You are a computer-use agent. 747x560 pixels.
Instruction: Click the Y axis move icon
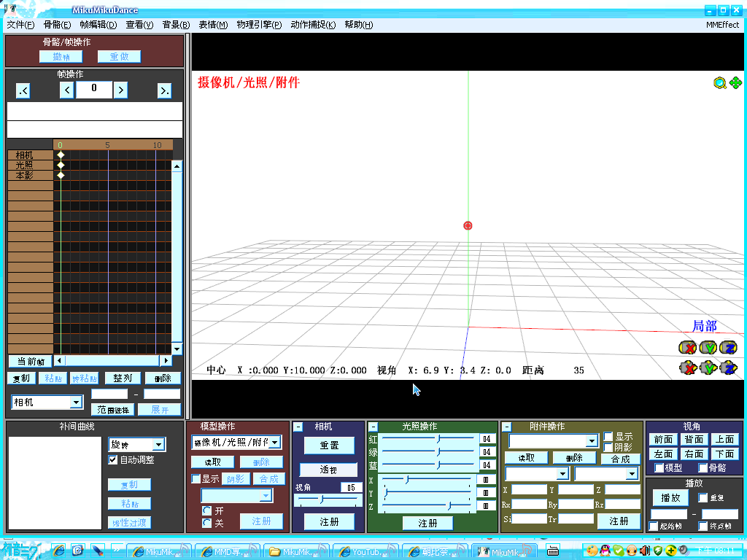point(708,367)
